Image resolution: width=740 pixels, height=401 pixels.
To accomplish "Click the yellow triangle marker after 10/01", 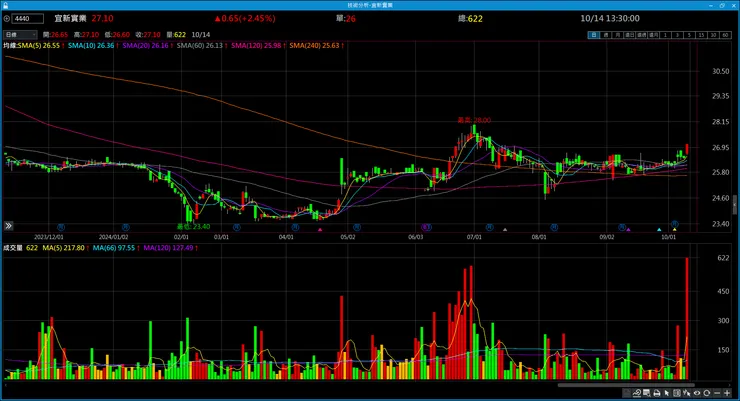I will click(x=674, y=230).
